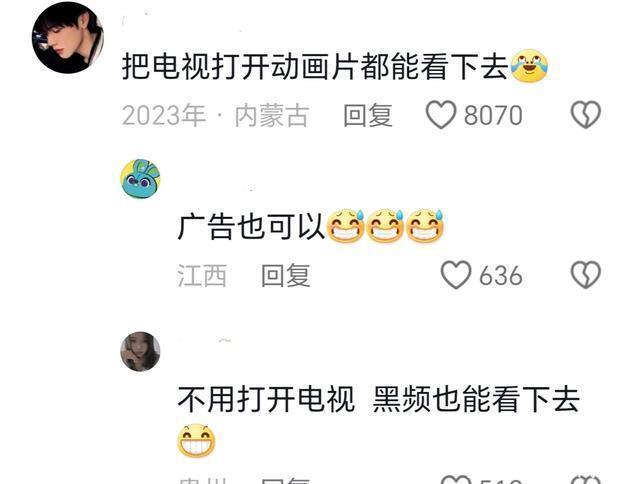640x484 pixels.
Task: Dislike the animation comment via broken heart
Action: tap(586, 115)
